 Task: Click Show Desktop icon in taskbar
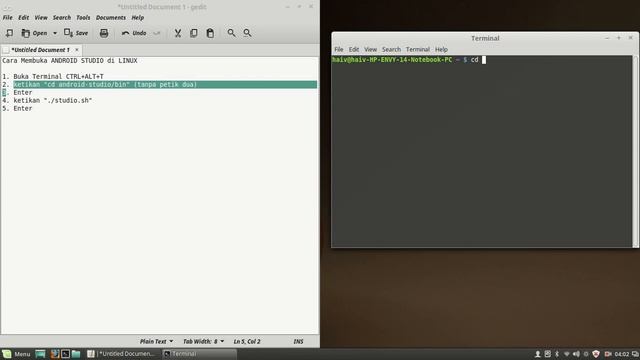pos(40,354)
